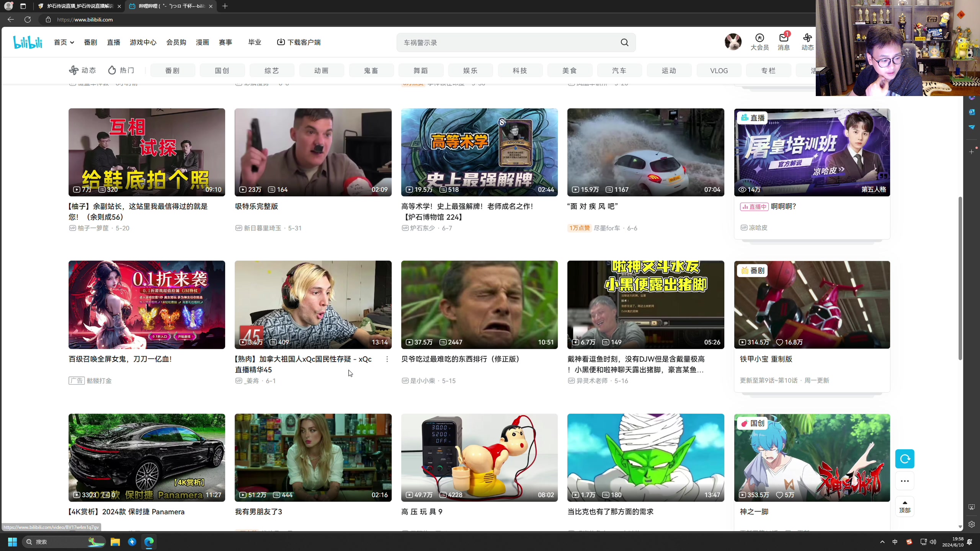The height and width of the screenshot is (551, 980).
Task: Open File Explorer from taskbar
Action: coord(115,542)
